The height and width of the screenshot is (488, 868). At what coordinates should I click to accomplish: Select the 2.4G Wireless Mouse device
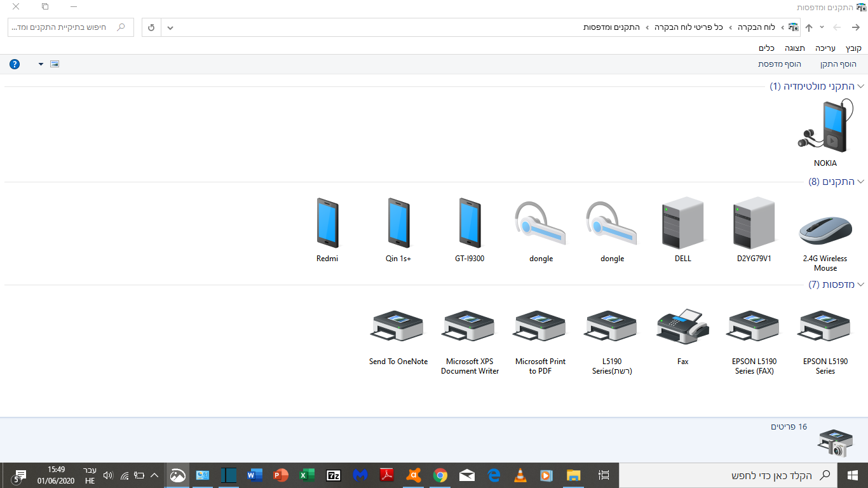click(x=825, y=234)
